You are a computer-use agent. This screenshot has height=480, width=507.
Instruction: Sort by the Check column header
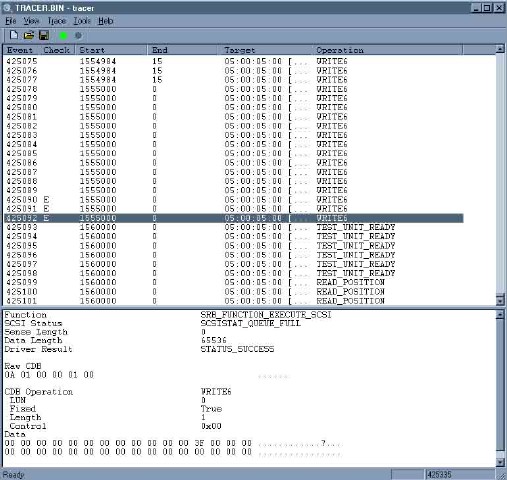point(58,50)
